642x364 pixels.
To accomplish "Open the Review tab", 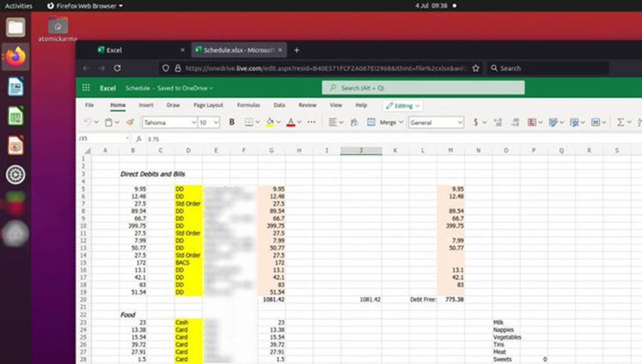I will 307,105.
